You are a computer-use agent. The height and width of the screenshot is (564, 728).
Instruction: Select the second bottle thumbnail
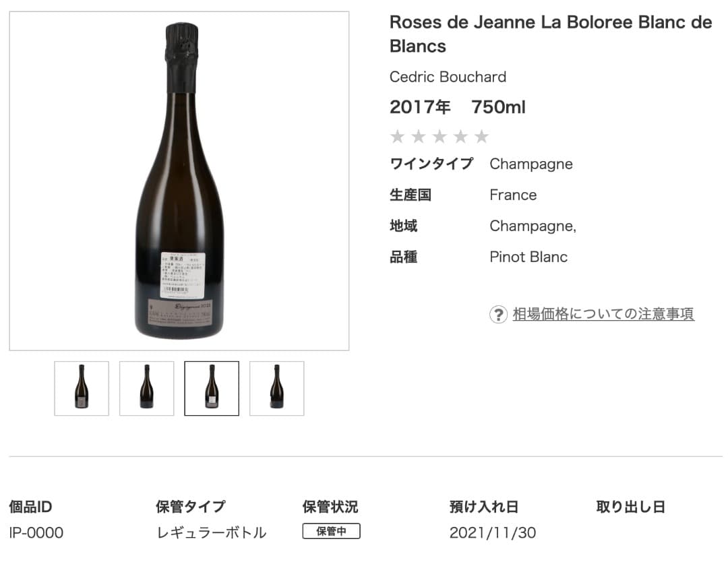click(x=146, y=388)
